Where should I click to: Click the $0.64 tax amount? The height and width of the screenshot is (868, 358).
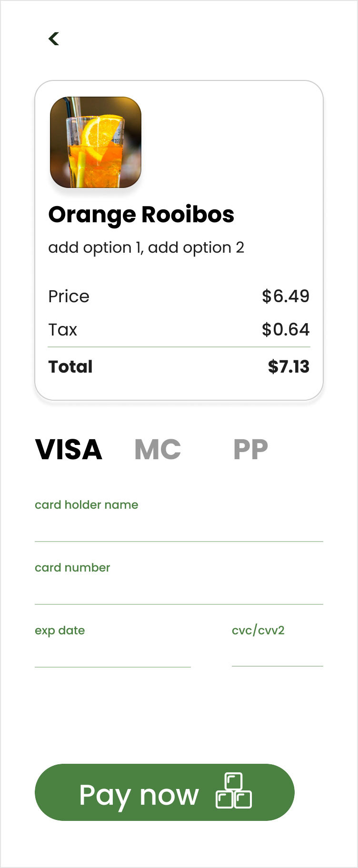click(x=285, y=330)
